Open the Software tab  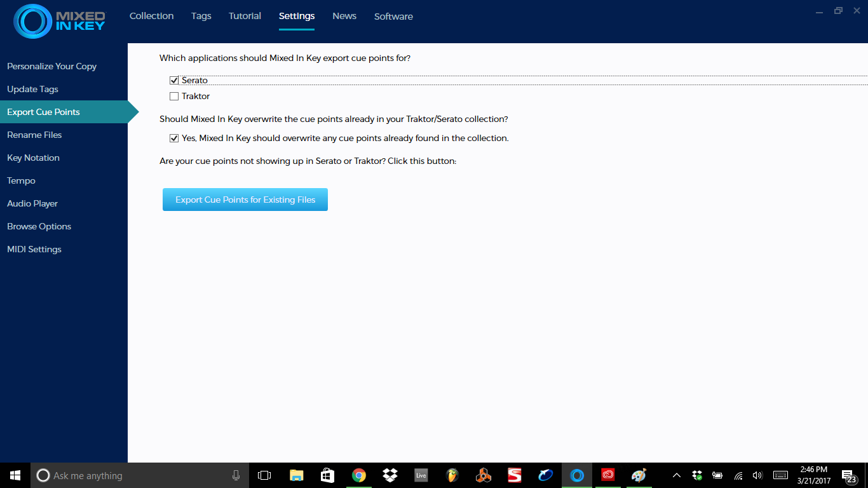click(x=393, y=17)
